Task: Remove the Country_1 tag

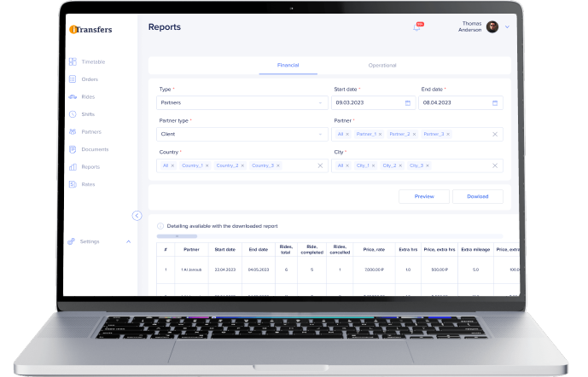Action: click(x=207, y=165)
